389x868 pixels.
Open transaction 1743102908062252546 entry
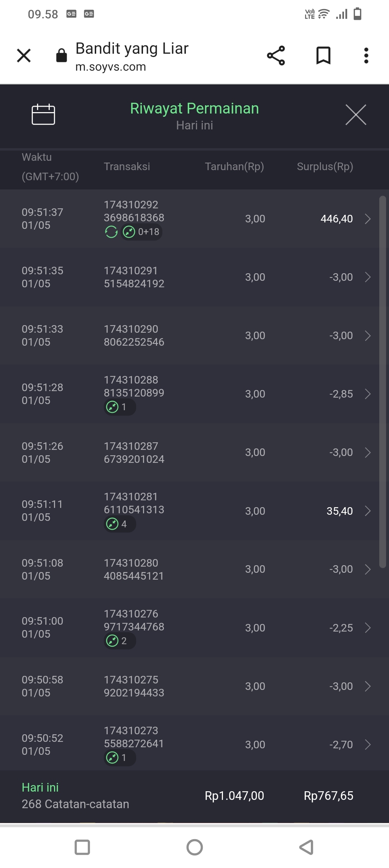coord(134,336)
